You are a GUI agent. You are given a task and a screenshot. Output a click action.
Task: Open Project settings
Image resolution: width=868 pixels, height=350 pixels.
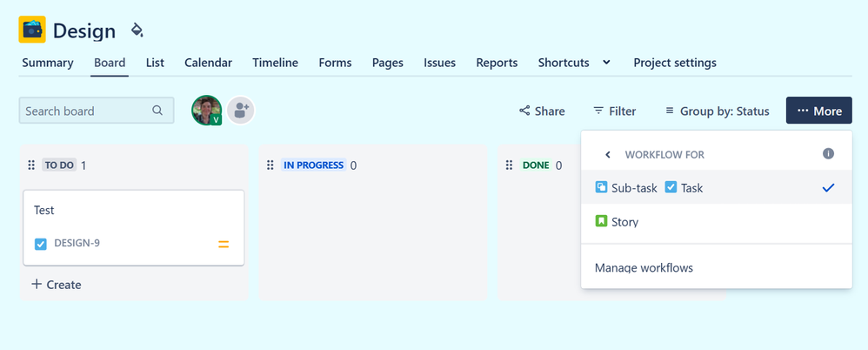pyautogui.click(x=675, y=63)
